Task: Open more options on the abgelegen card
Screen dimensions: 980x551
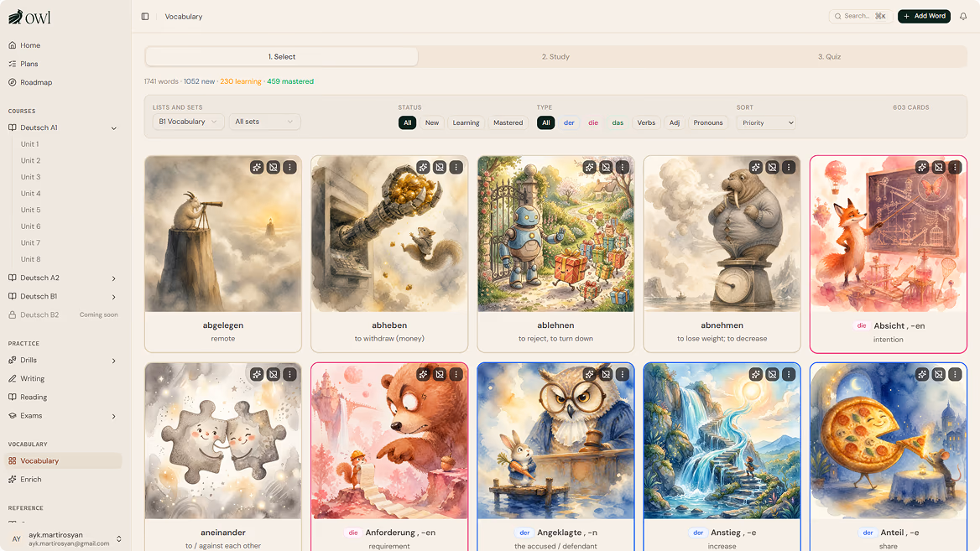Action: (x=290, y=168)
